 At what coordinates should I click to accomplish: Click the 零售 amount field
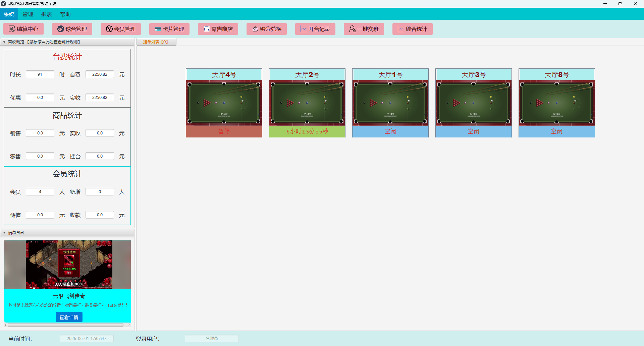[x=40, y=156]
